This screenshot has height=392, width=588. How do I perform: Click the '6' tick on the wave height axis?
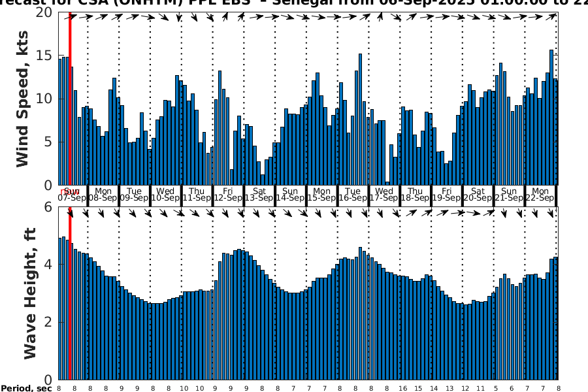click(48, 206)
